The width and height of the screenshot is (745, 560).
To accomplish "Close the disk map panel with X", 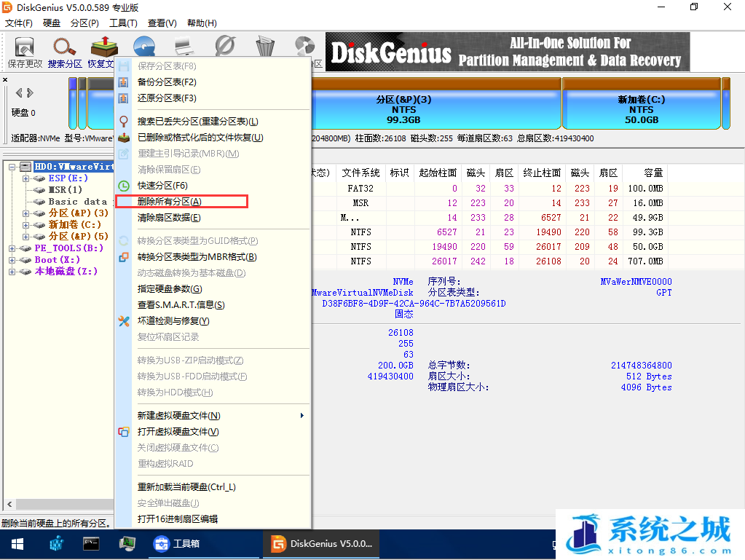I will (x=5, y=79).
